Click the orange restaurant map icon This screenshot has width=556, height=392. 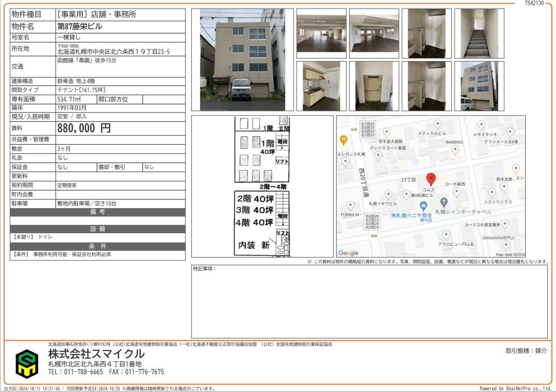click(343, 140)
